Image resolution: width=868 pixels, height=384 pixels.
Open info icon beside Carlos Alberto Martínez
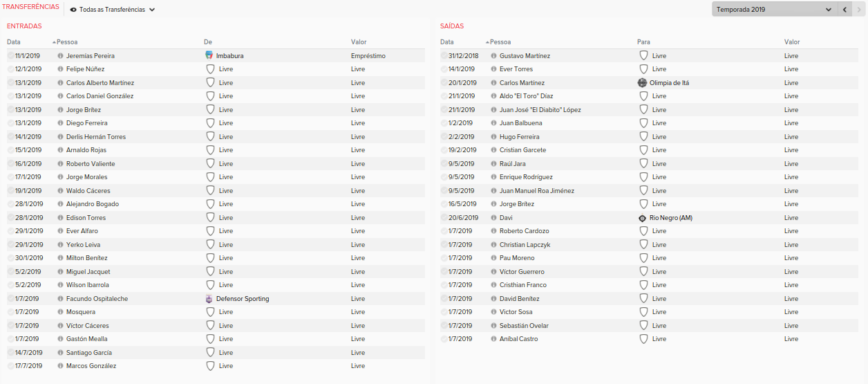pos(60,82)
